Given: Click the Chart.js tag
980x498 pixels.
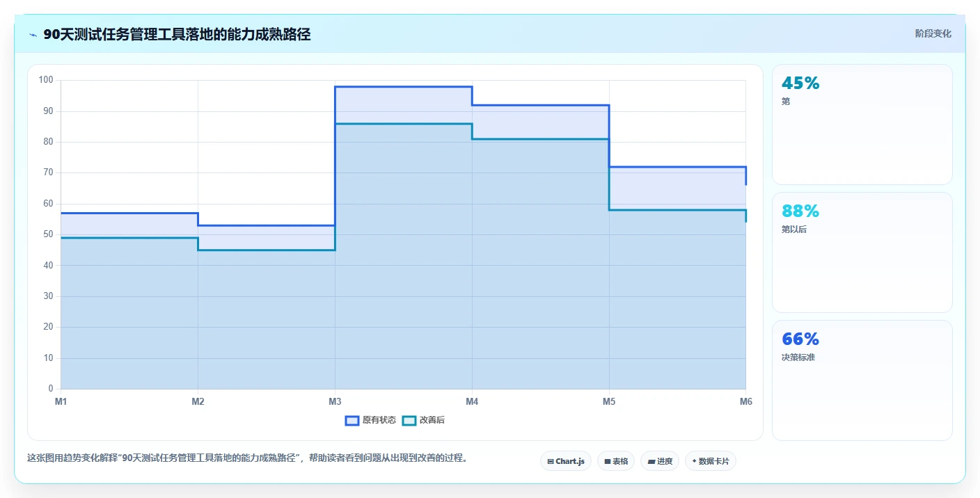Looking at the screenshot, I should 566,461.
